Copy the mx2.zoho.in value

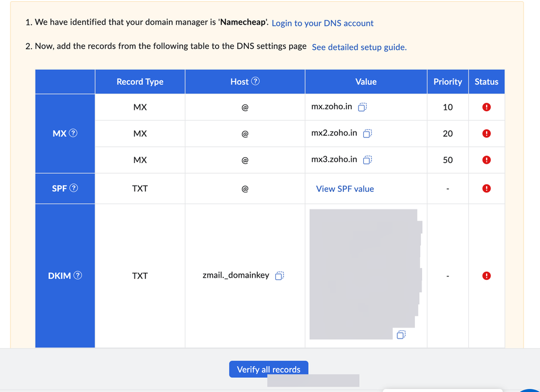[x=367, y=133]
